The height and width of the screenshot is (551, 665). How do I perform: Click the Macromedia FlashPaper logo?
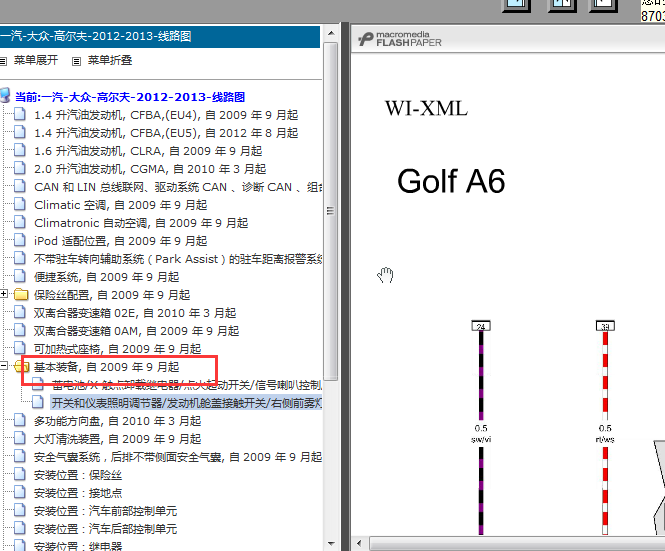(400, 39)
